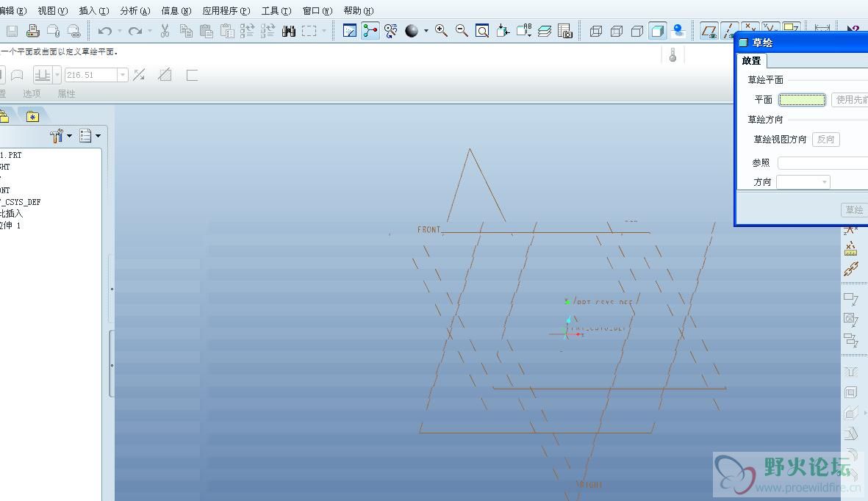The image size is (868, 501).
Task: Select no hidden display style
Action: (637, 31)
